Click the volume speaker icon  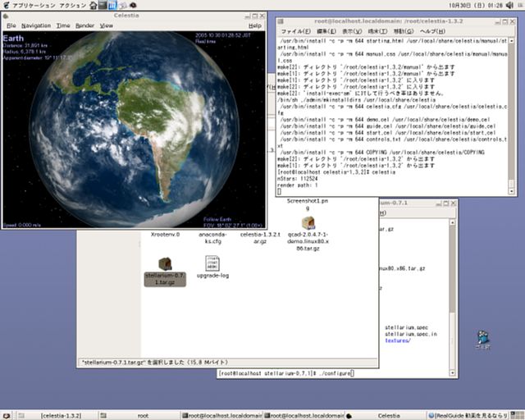tap(509, 5)
